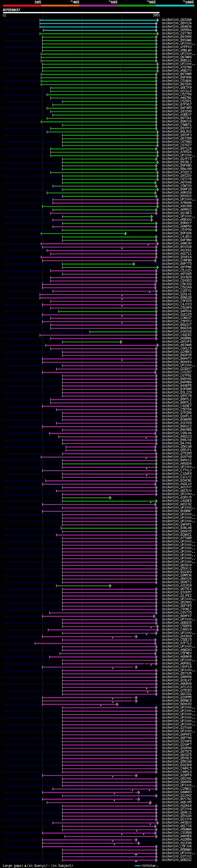Select label UniRef100_A1CKG1

pos(177,250)
